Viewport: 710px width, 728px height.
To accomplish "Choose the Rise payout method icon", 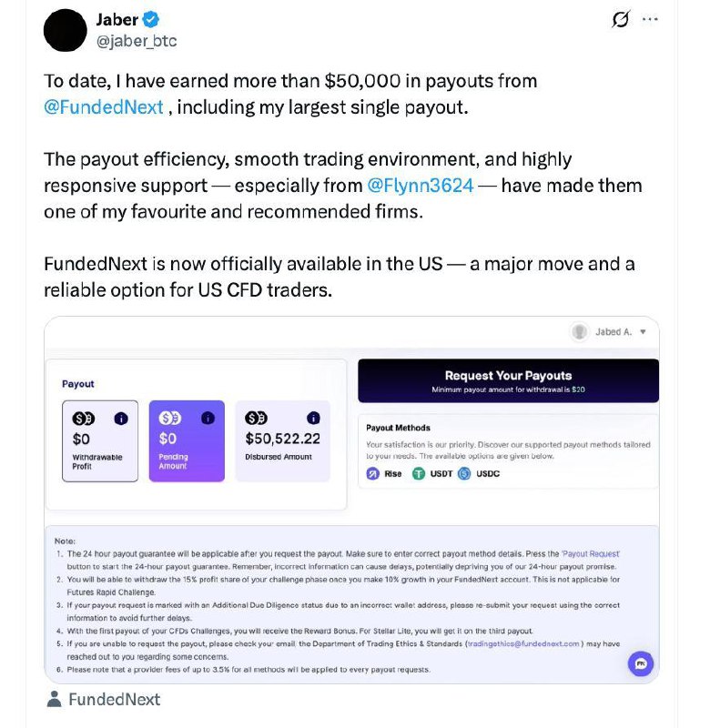I will click(x=373, y=473).
